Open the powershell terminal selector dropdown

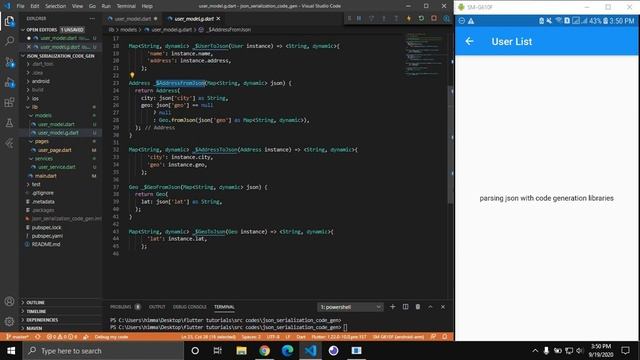pyautogui.click(x=350, y=307)
